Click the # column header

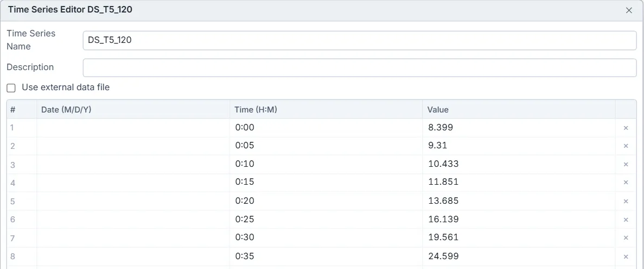click(x=22, y=110)
